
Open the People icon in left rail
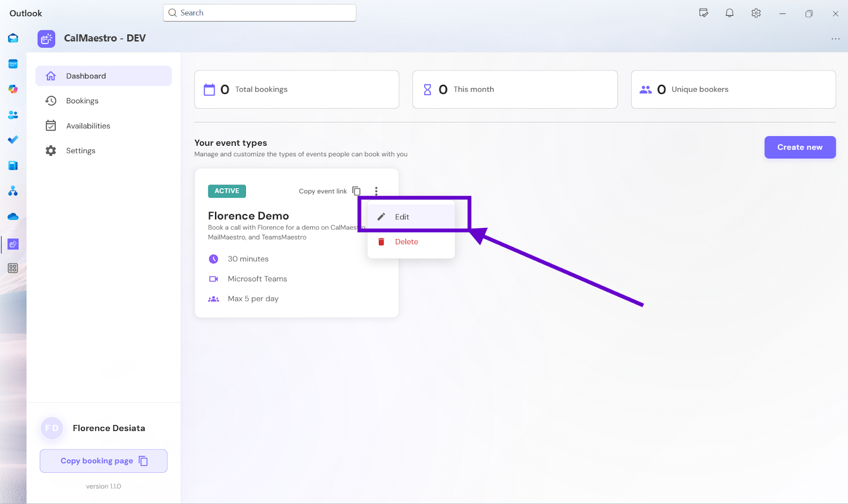(x=13, y=114)
